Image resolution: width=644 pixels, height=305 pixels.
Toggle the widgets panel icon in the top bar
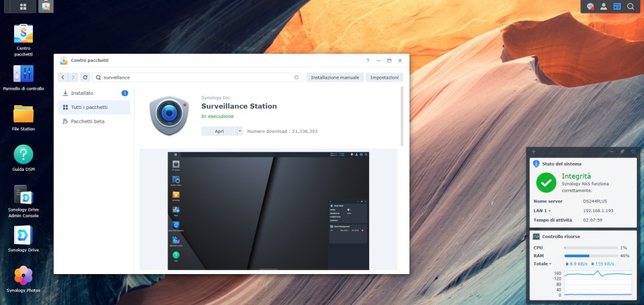[x=617, y=6]
